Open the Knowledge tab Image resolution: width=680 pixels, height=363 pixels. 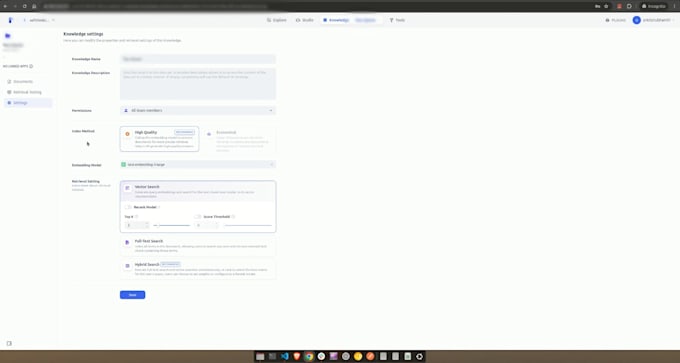pos(336,20)
